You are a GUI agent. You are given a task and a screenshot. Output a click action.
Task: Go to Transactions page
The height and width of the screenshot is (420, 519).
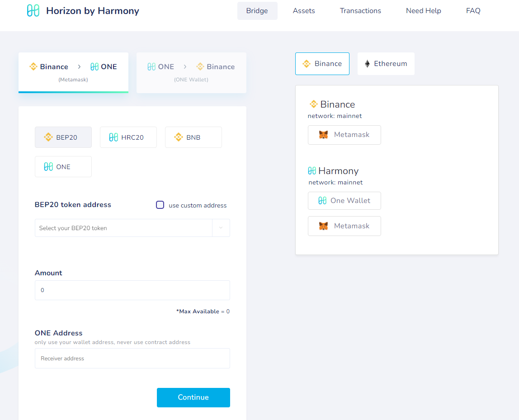[x=360, y=10]
